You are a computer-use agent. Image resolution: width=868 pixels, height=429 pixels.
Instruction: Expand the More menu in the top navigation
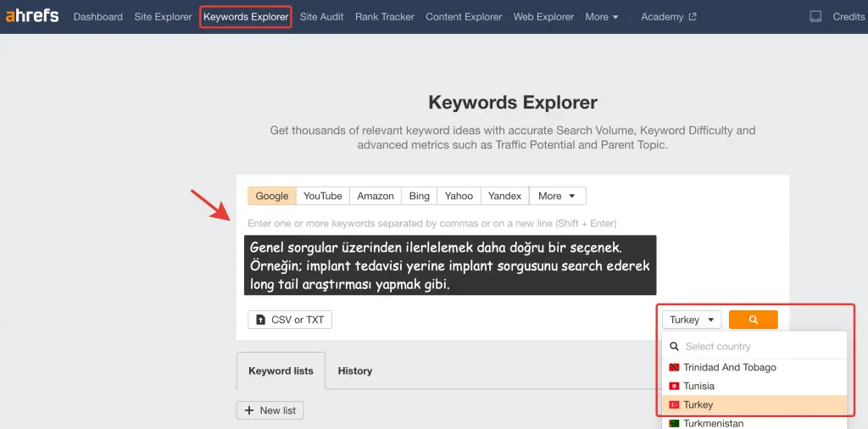(x=602, y=17)
